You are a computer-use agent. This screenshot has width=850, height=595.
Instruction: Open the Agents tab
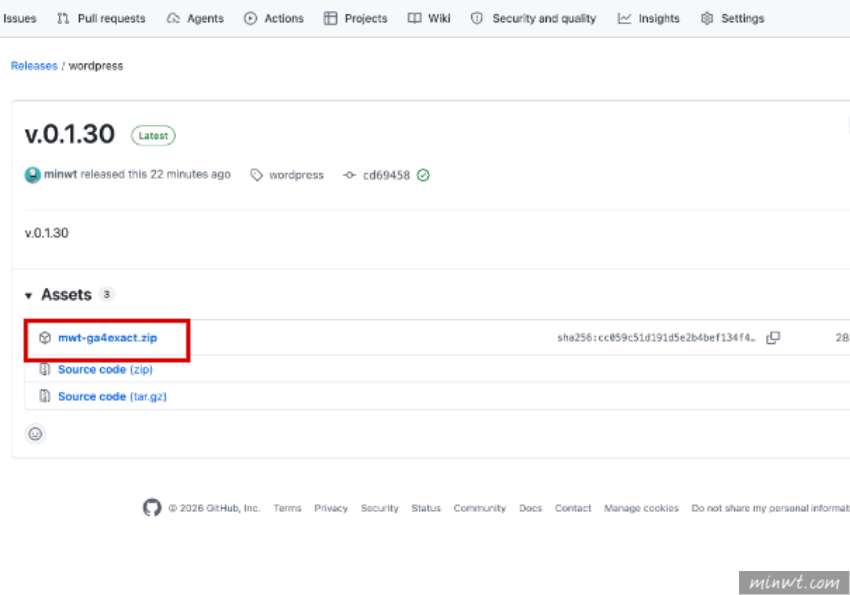tap(195, 18)
